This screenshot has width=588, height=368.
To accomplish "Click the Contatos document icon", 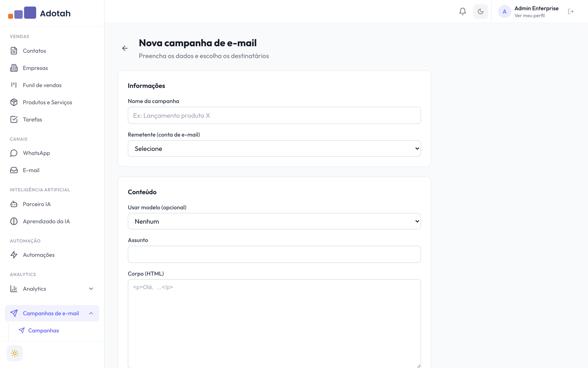I will pyautogui.click(x=14, y=51).
